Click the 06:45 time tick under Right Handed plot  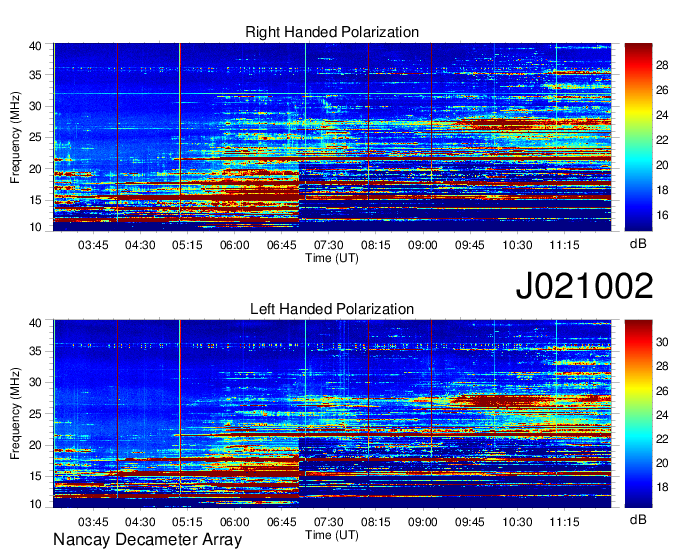point(281,245)
